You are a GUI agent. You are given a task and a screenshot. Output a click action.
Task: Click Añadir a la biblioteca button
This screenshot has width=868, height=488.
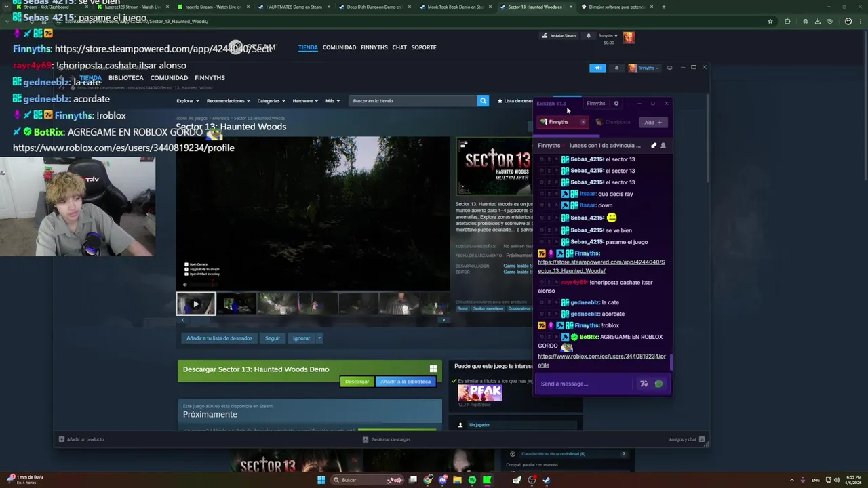point(406,382)
